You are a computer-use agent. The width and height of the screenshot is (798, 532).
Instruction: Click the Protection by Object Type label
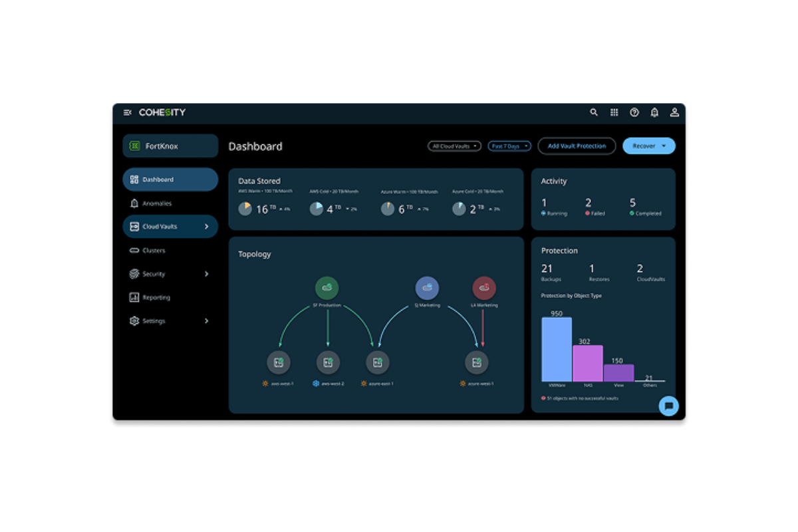tap(571, 295)
